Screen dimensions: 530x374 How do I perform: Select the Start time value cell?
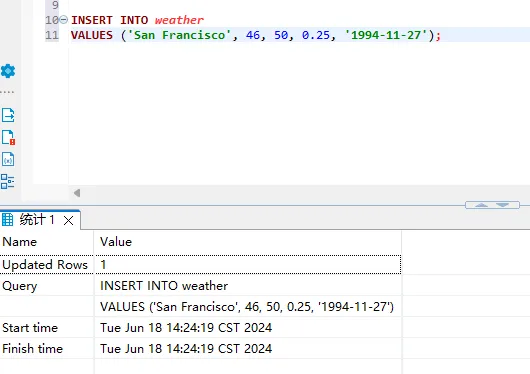click(248, 328)
